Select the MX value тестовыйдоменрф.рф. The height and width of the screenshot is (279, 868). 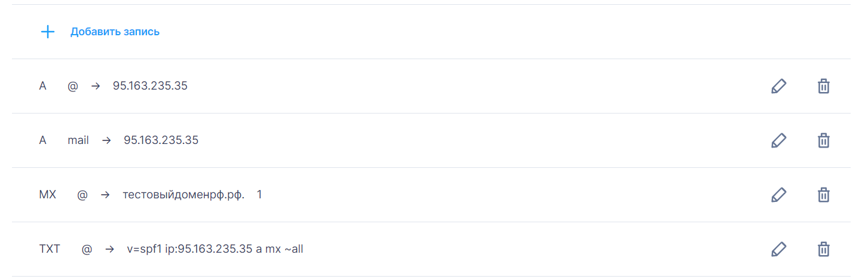point(184,195)
